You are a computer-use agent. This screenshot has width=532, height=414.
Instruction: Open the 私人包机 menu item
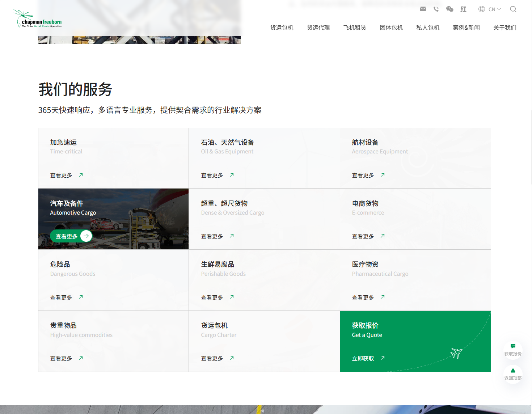[x=428, y=28]
